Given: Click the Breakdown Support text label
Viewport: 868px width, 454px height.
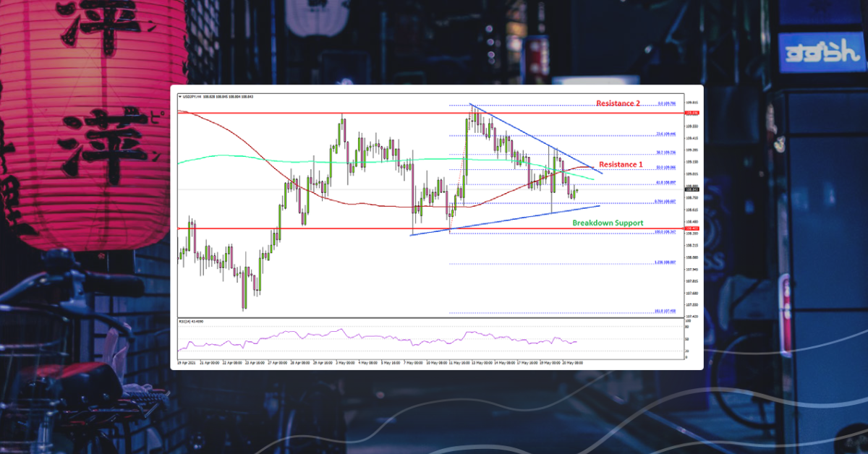Looking at the screenshot, I should 608,223.
